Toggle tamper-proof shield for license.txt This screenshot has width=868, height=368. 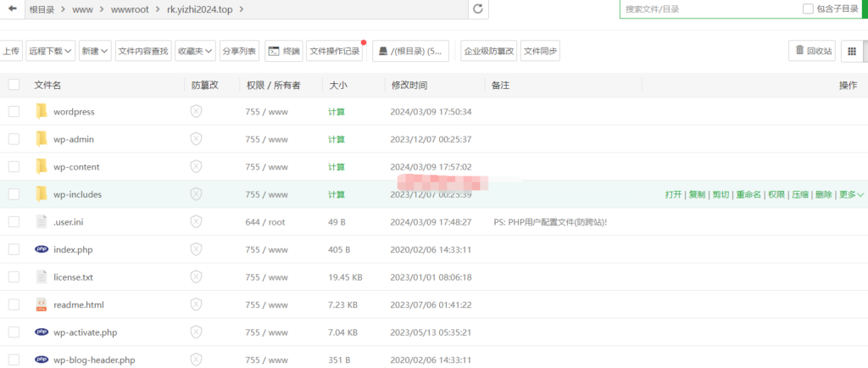(x=196, y=277)
